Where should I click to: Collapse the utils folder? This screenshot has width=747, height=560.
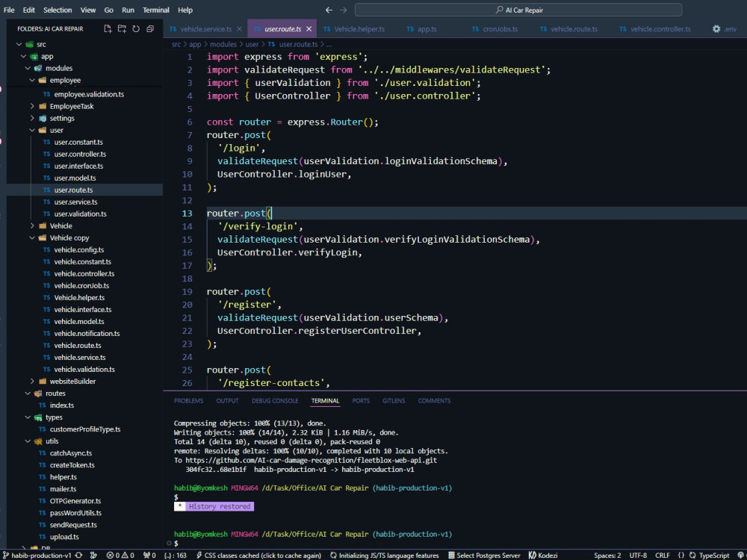pos(28,441)
